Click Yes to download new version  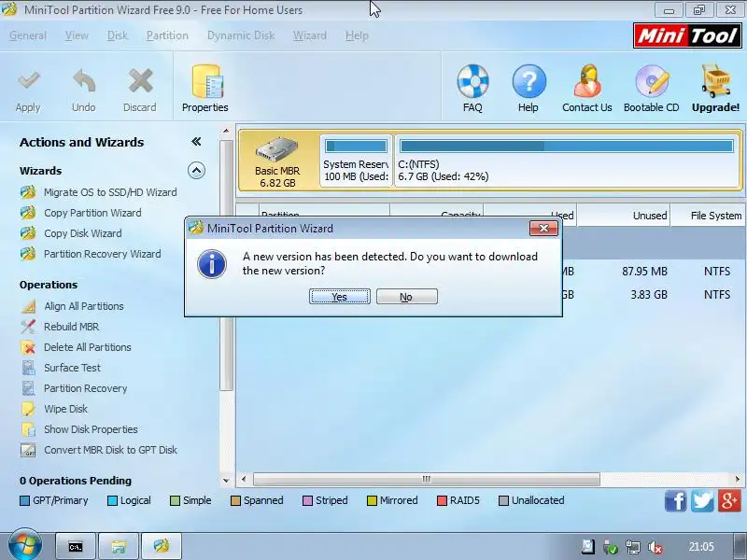coord(340,297)
